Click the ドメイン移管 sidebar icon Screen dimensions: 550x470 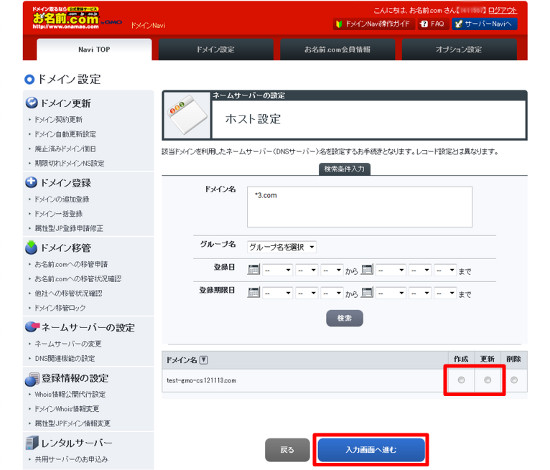tap(31, 247)
